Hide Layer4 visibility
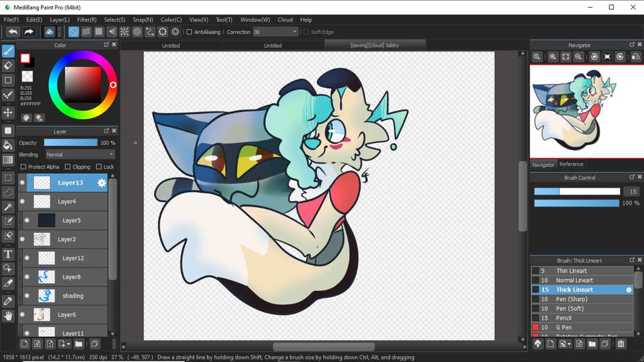This screenshot has height=362, width=644. pyautogui.click(x=22, y=201)
